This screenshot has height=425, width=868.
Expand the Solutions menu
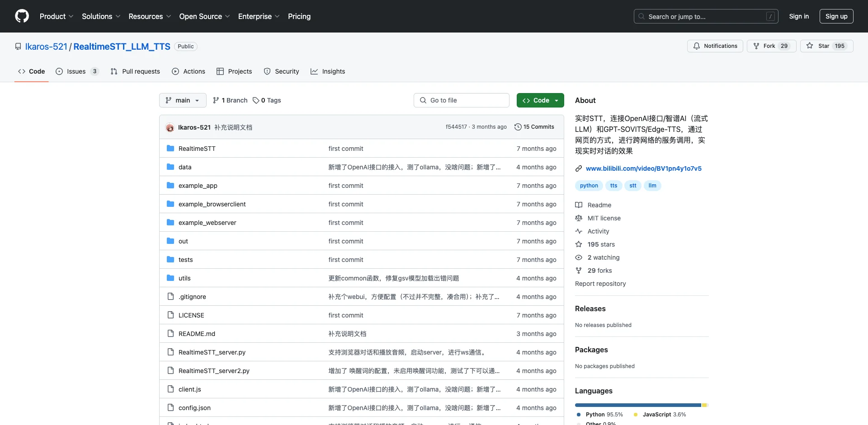pos(101,16)
